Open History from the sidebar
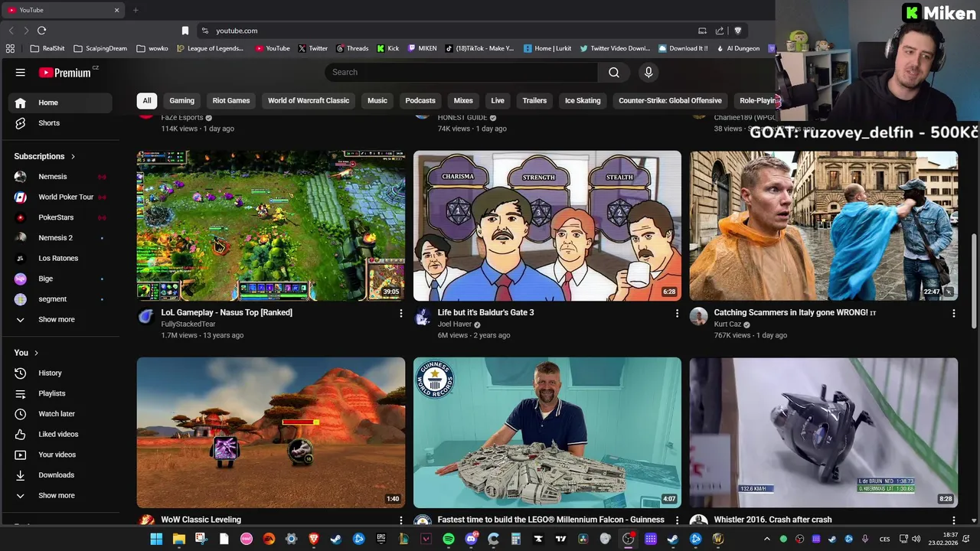The image size is (980, 551). [x=60, y=373]
